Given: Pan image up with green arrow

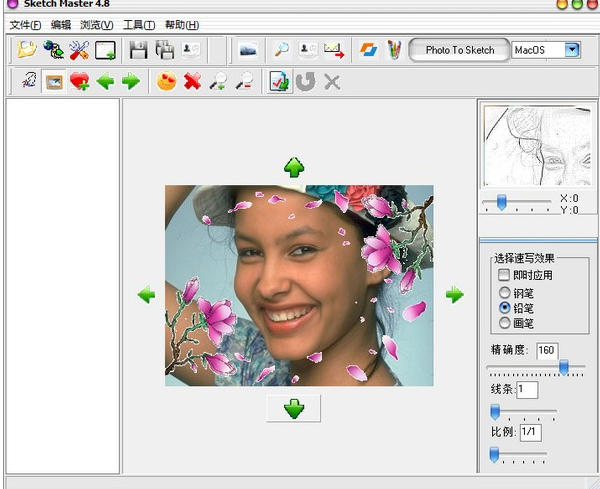Looking at the screenshot, I should click(x=294, y=167).
